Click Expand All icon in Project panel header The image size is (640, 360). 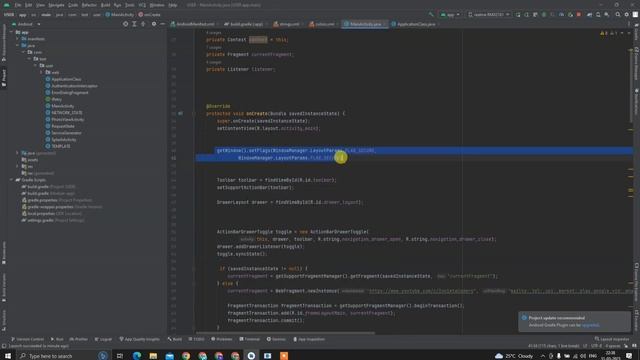134,24
